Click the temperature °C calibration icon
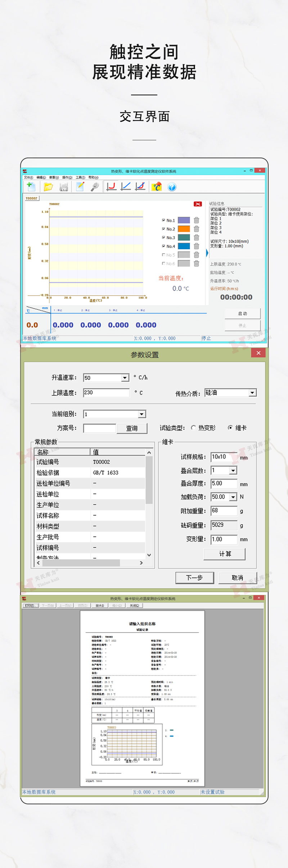Viewport: 288px width, 868px height. [x=157, y=187]
